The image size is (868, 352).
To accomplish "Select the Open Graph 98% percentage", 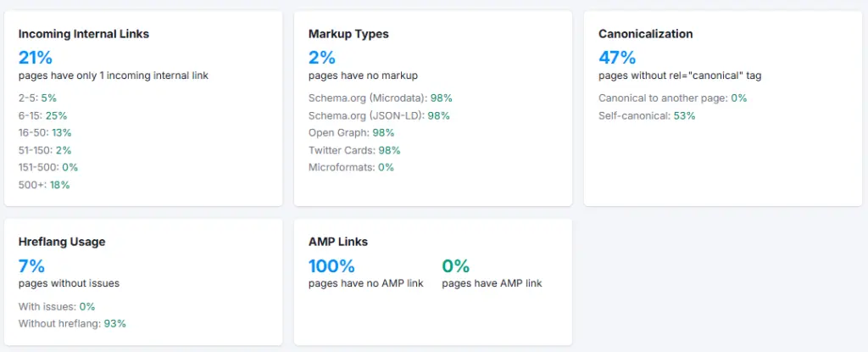I will [x=384, y=132].
